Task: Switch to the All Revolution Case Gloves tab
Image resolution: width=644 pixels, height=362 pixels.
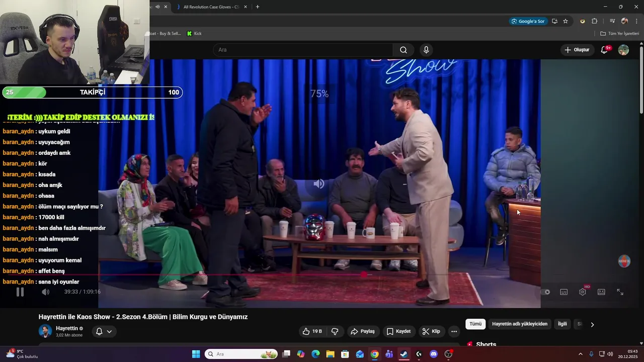Action: (x=210, y=7)
